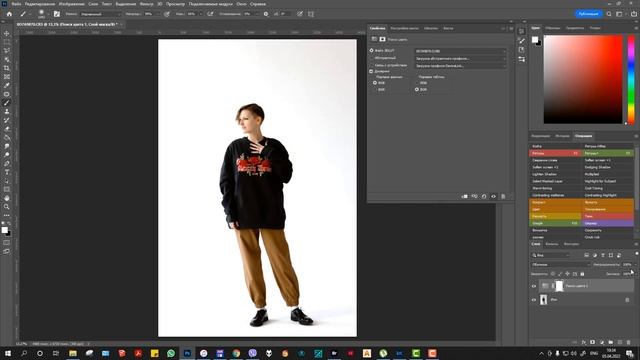640x360 pixels.
Task: Select the Eyedropper tool
Action: 7,85
